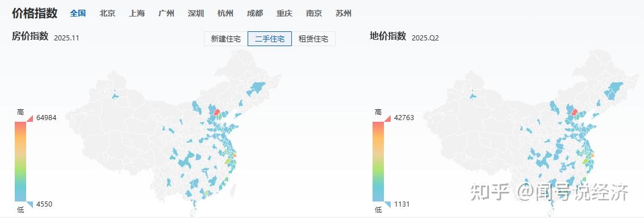Switch to the 北京 tab
The image size is (644, 218).
pyautogui.click(x=107, y=13)
